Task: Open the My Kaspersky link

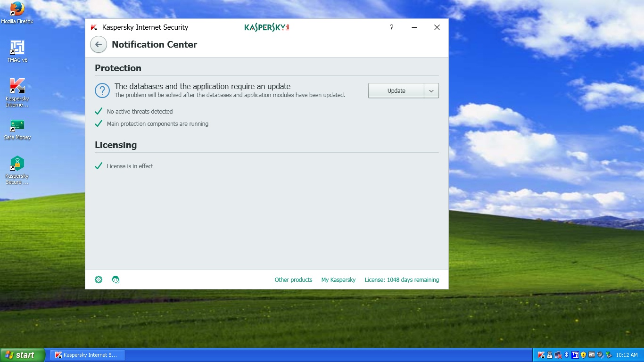Action: click(x=339, y=280)
